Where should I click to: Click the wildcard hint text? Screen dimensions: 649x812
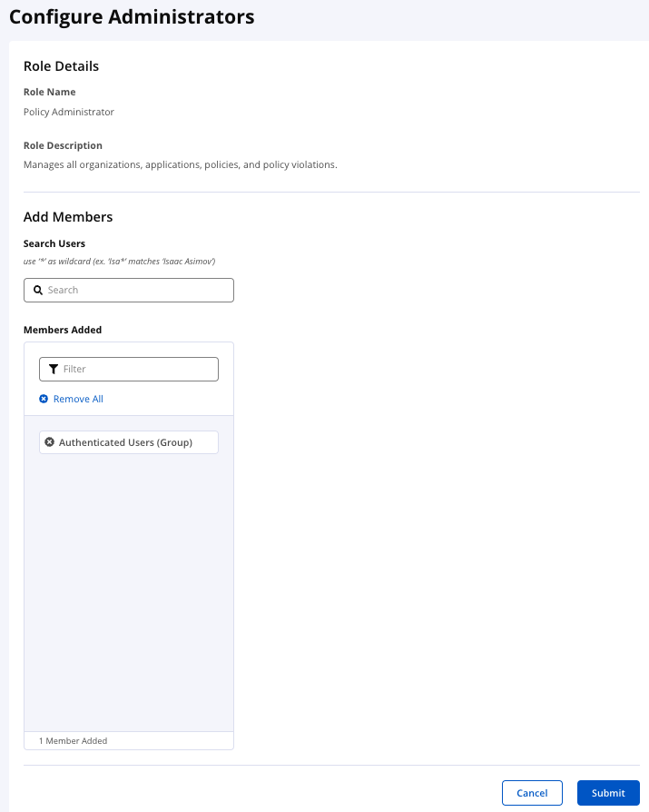coord(120,262)
